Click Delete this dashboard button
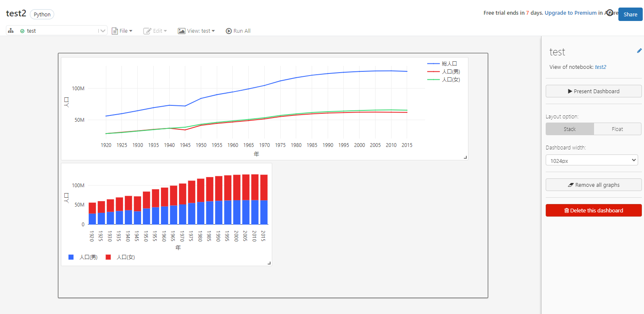644x314 pixels. tap(594, 210)
